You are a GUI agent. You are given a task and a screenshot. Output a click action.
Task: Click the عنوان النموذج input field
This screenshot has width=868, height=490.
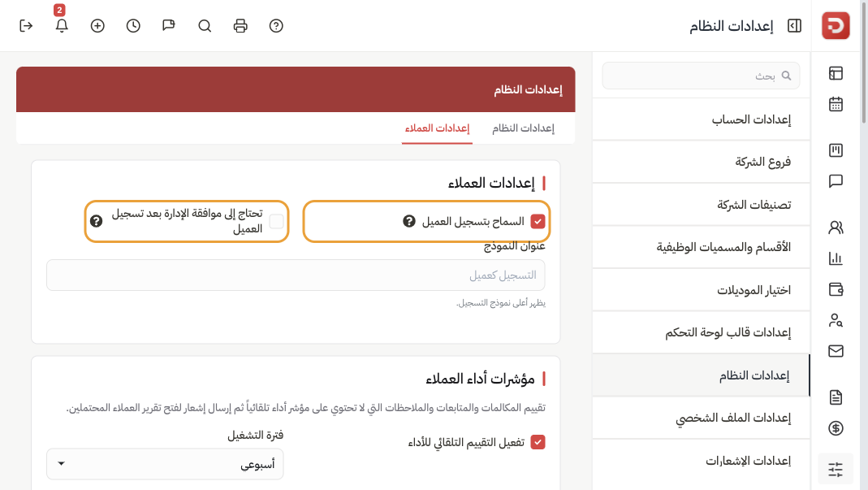click(x=296, y=275)
